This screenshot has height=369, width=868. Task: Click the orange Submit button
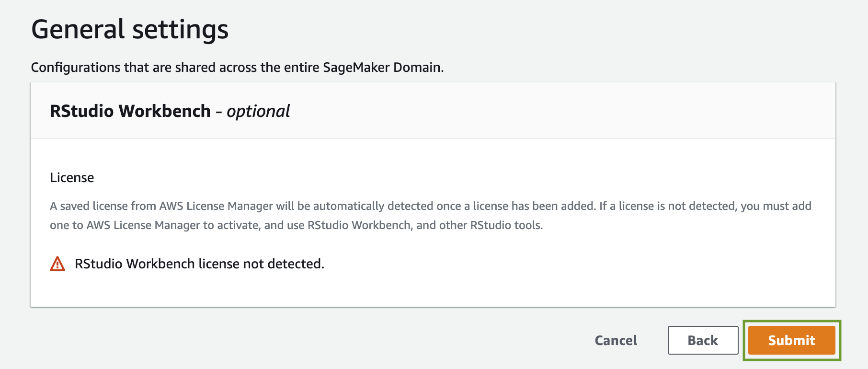click(791, 340)
